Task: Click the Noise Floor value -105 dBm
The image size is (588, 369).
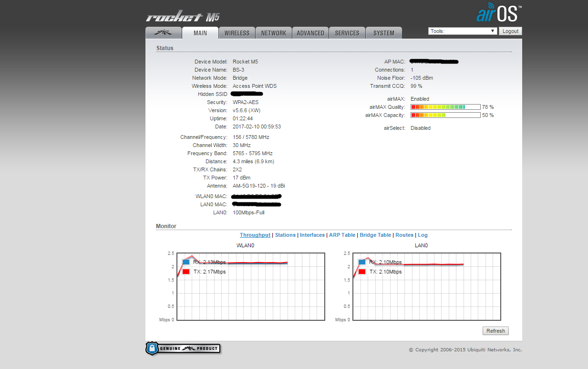Action: pyautogui.click(x=422, y=78)
